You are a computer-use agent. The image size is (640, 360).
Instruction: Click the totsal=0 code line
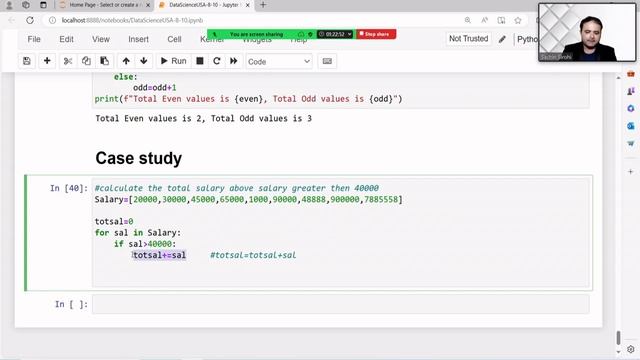coord(114,221)
